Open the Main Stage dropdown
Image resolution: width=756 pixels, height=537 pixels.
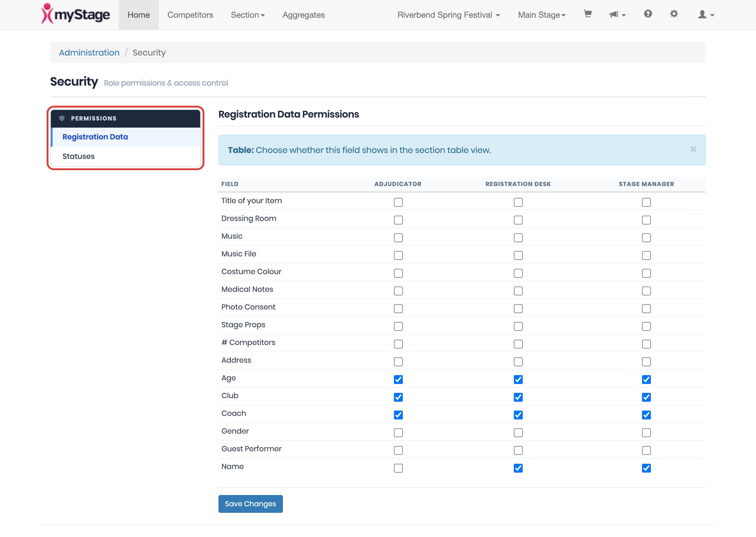542,15
